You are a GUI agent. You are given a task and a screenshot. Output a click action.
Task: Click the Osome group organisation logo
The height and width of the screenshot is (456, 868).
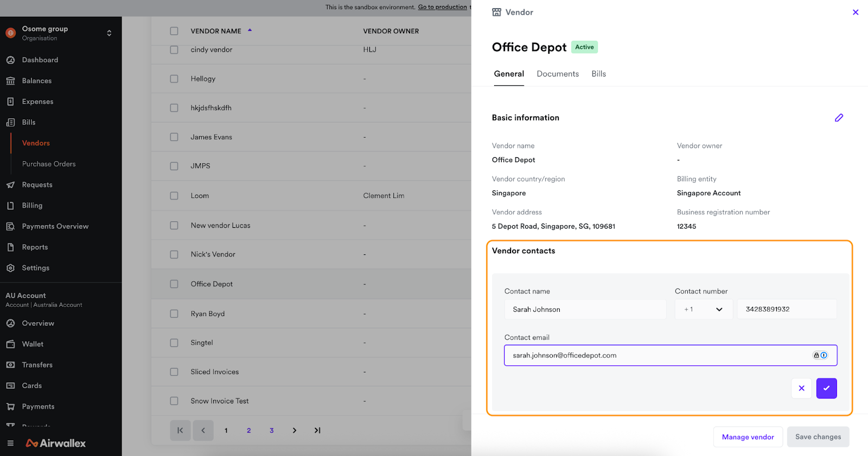click(x=11, y=33)
